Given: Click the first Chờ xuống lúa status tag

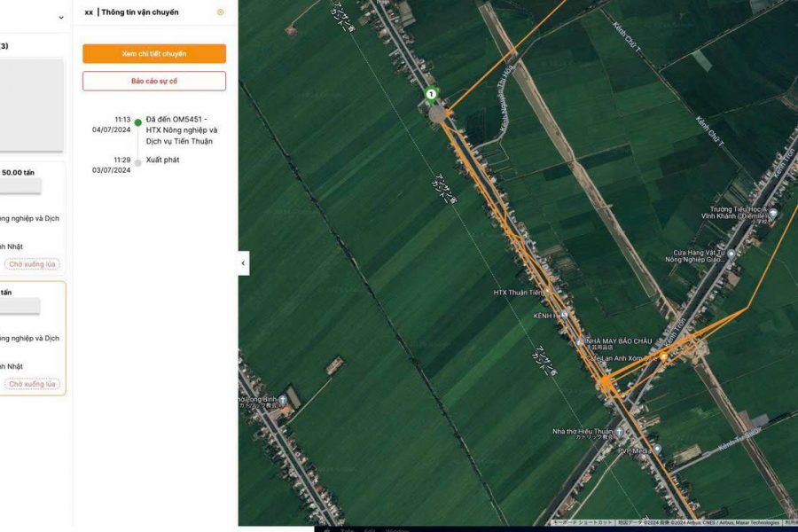Looking at the screenshot, I should click(32, 264).
